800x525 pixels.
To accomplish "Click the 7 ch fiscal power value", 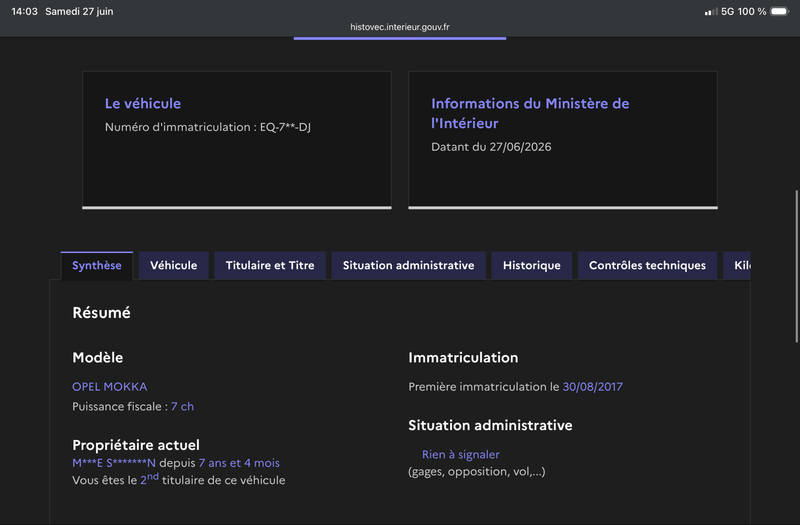I will pyautogui.click(x=182, y=407).
